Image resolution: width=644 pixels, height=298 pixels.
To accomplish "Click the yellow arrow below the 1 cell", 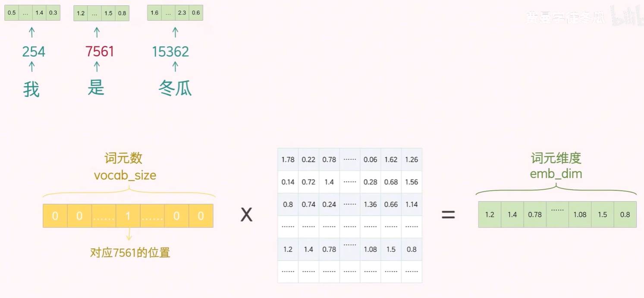I will 128,234.
